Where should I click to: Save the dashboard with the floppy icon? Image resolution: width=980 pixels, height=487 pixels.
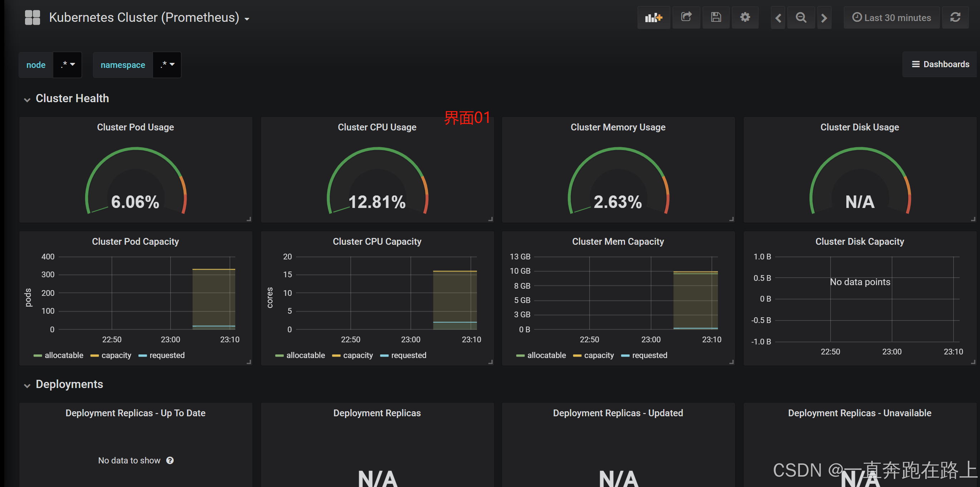716,18
